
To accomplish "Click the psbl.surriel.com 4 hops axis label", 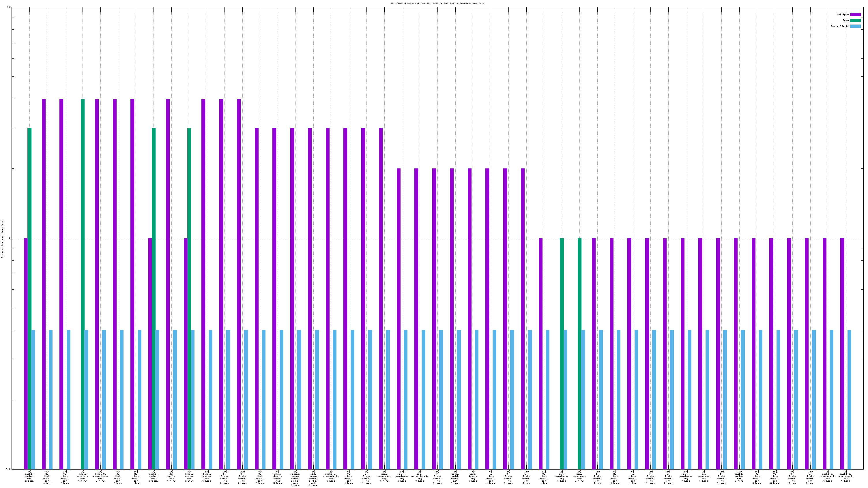I will pos(82,476).
